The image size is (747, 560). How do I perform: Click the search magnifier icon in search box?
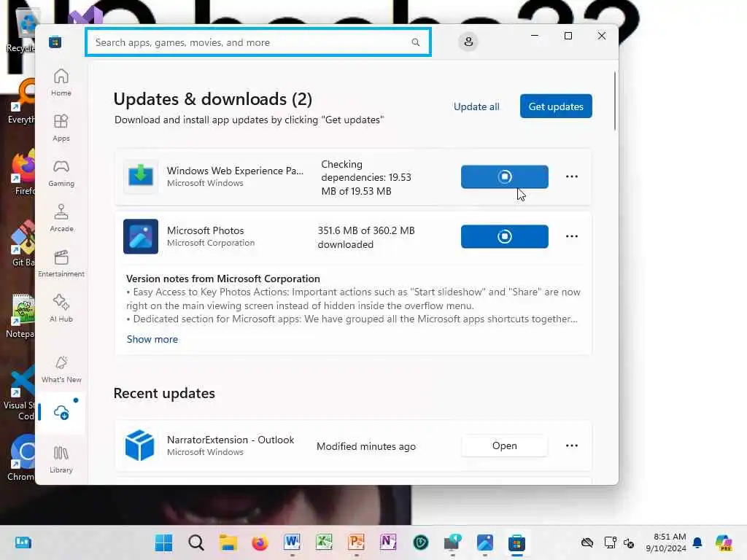pos(415,42)
